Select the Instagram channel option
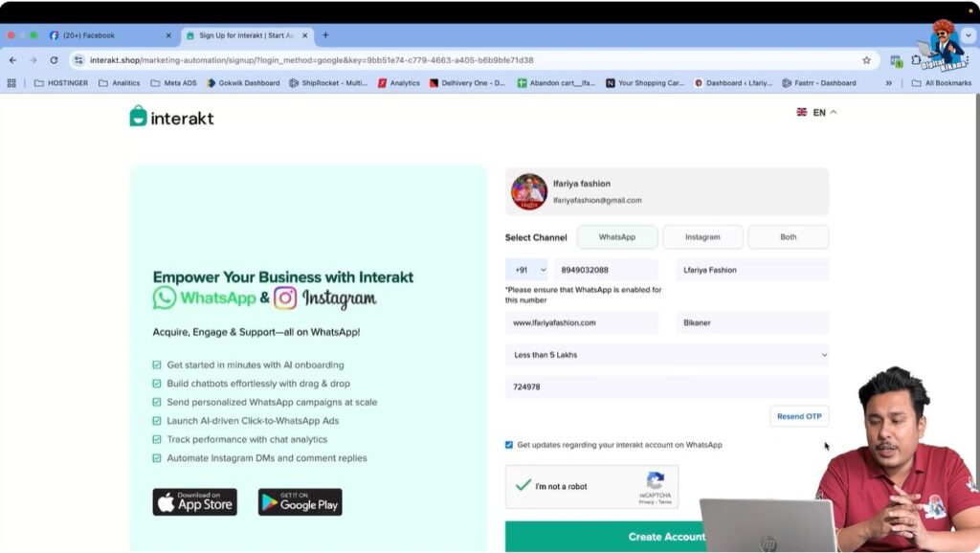 tap(702, 236)
